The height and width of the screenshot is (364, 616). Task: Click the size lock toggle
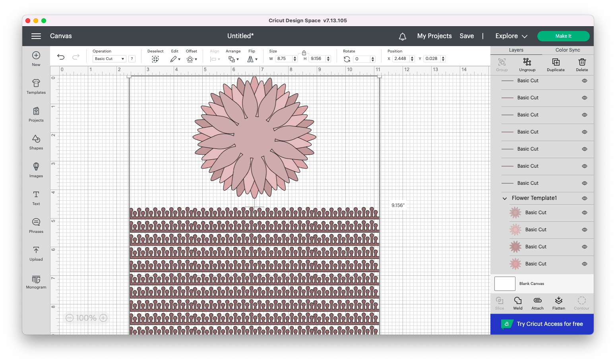(304, 52)
